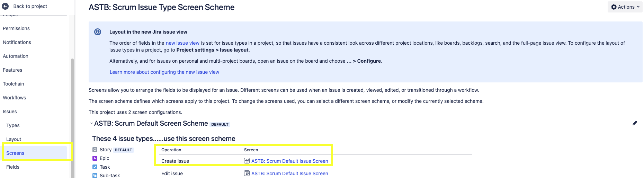This screenshot has width=644, height=178.
Task: Go to Permissions in the sidebar
Action: (16, 28)
